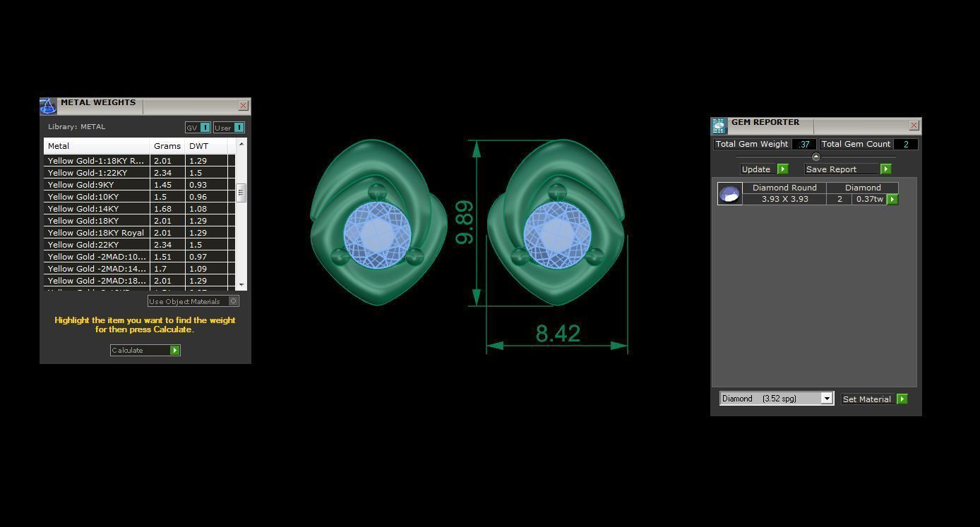The image size is (980, 527).
Task: Close the Metal Weights panel
Action: tap(244, 106)
